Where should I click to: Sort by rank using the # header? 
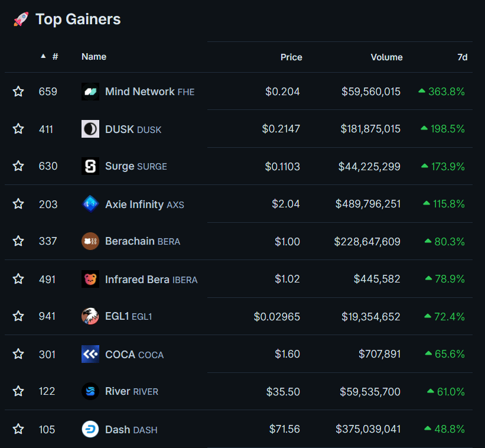55,57
